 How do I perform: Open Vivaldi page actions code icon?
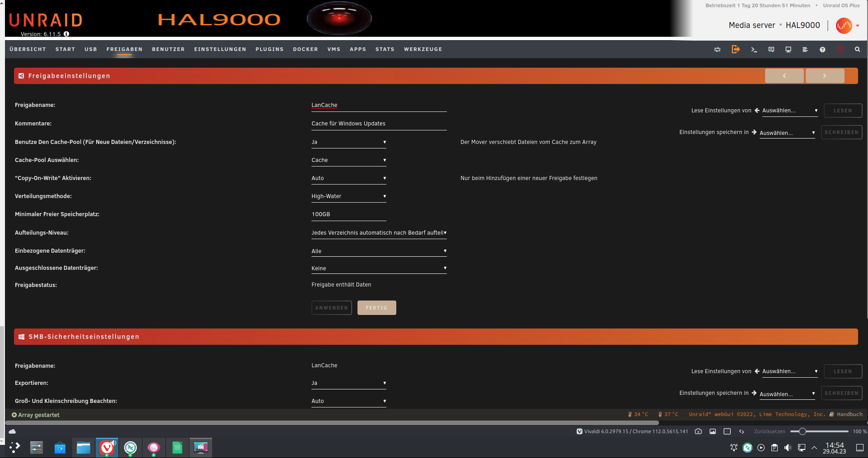point(742,431)
